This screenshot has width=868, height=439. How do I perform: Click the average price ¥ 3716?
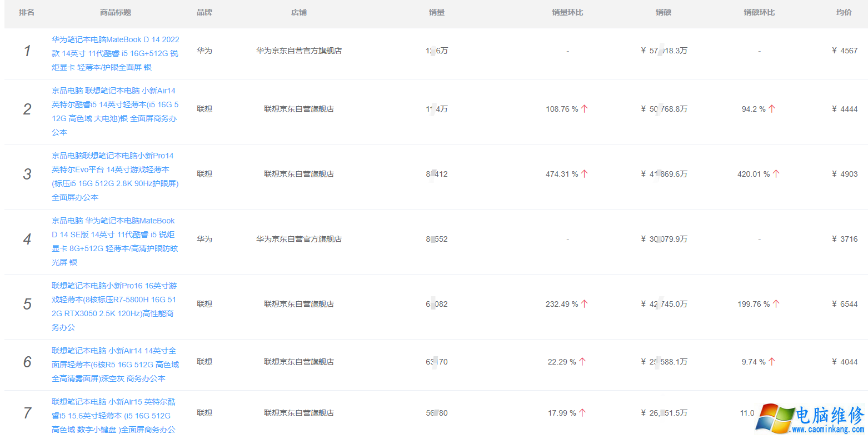(845, 239)
